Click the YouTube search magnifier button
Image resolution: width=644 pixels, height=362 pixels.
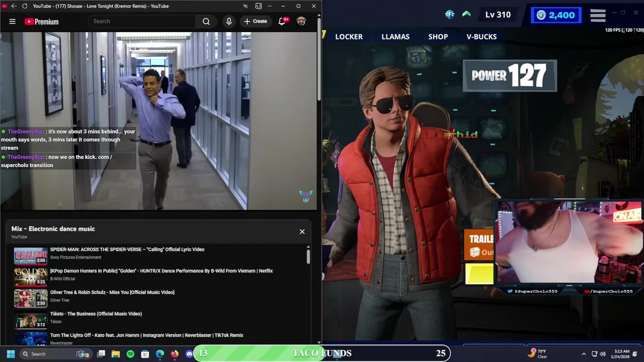click(206, 21)
